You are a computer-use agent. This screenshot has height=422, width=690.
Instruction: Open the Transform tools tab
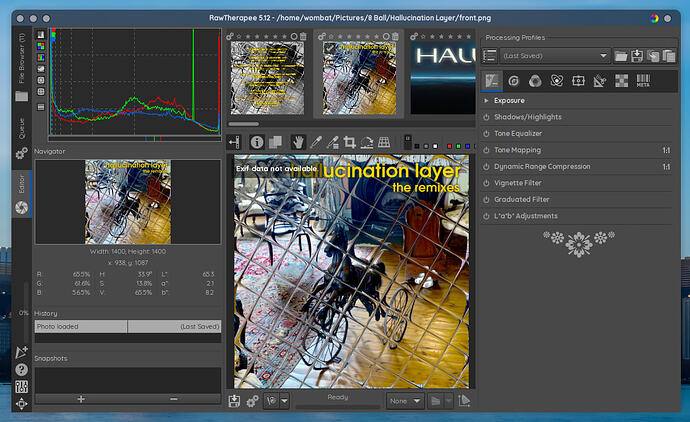pyautogui.click(x=600, y=81)
